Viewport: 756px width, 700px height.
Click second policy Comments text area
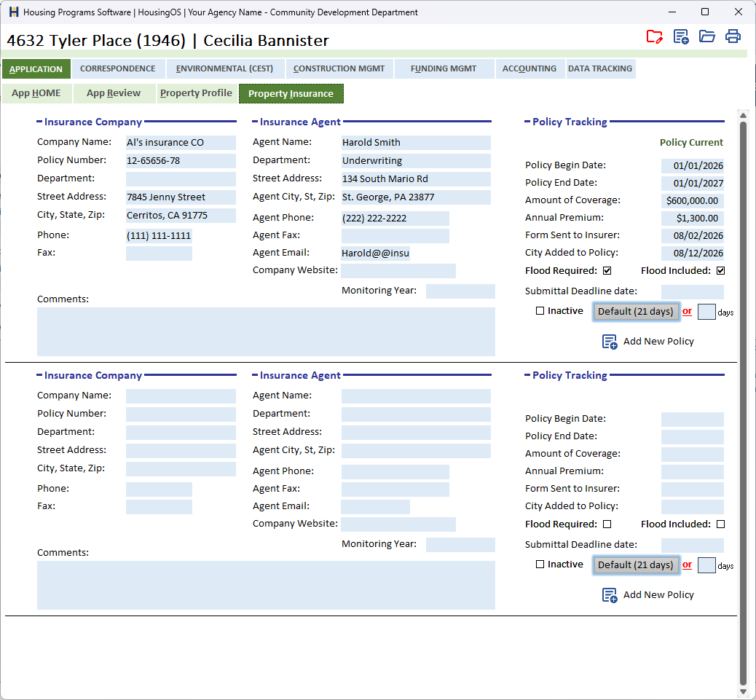(266, 585)
